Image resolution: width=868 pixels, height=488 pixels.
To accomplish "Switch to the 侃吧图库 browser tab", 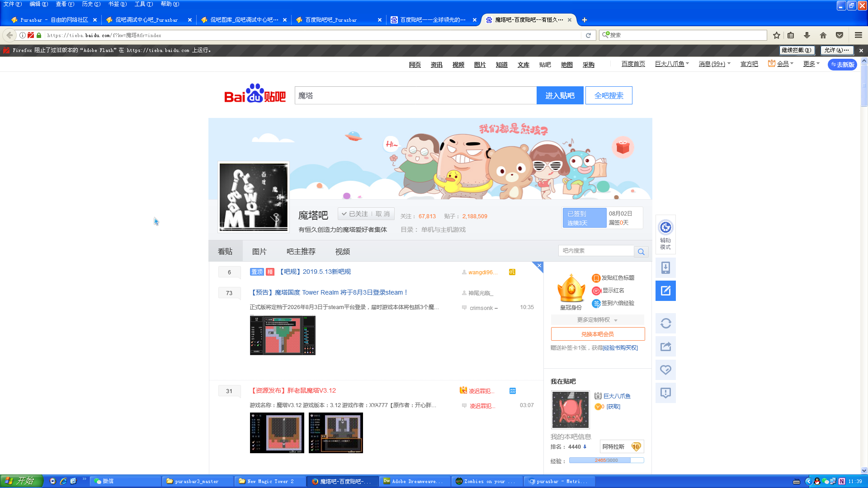I will [244, 20].
